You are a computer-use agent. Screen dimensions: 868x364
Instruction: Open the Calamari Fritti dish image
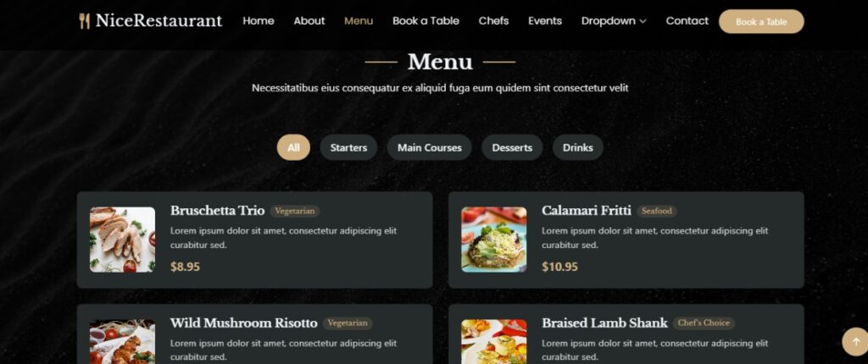[x=494, y=240]
